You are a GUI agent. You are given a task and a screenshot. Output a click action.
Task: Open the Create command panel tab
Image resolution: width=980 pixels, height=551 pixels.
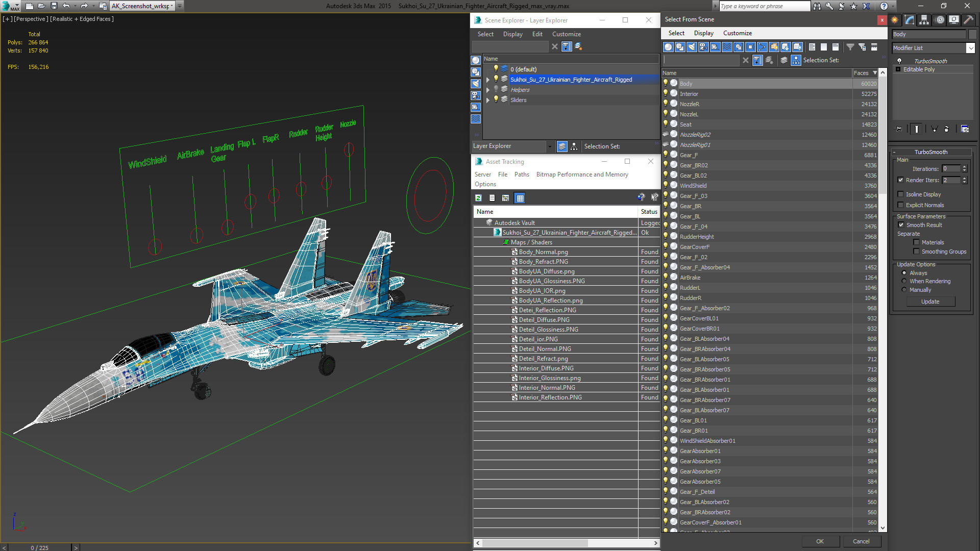tap(895, 20)
